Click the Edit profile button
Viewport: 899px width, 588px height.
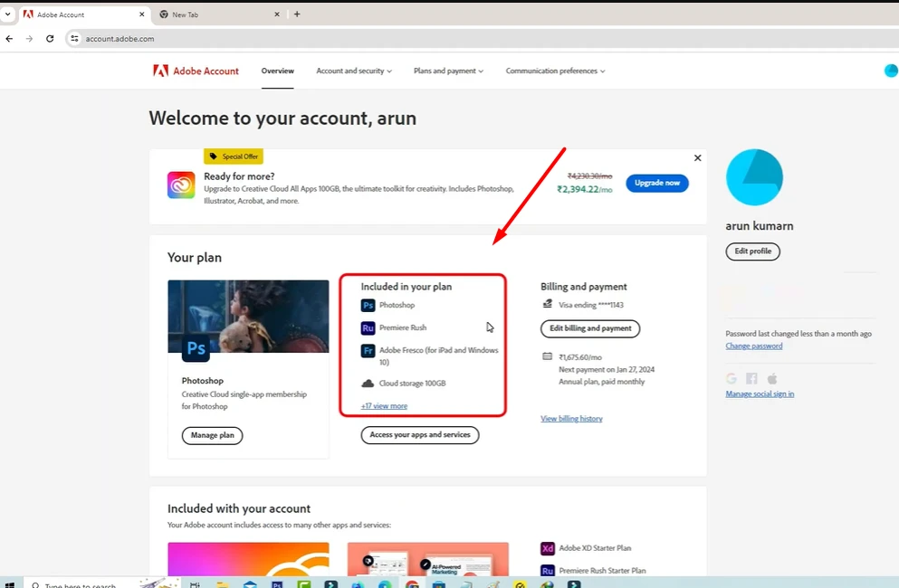click(x=753, y=251)
